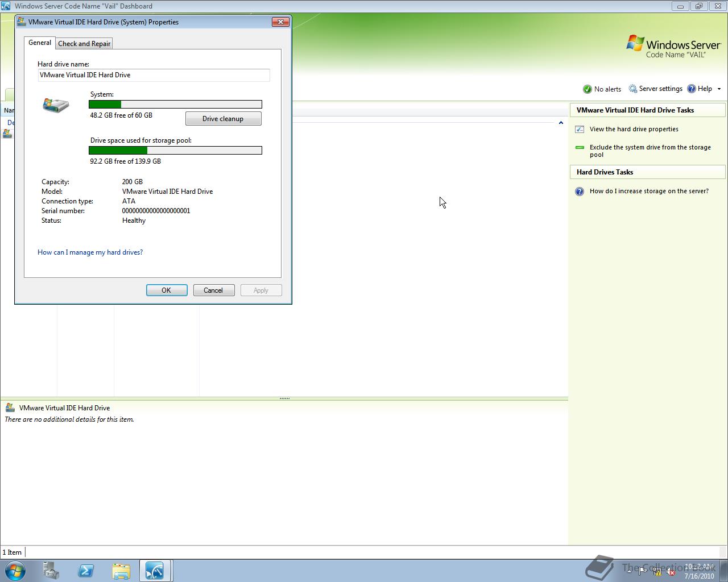
Task: Click the system hard drive icon in dialog
Action: click(x=56, y=105)
